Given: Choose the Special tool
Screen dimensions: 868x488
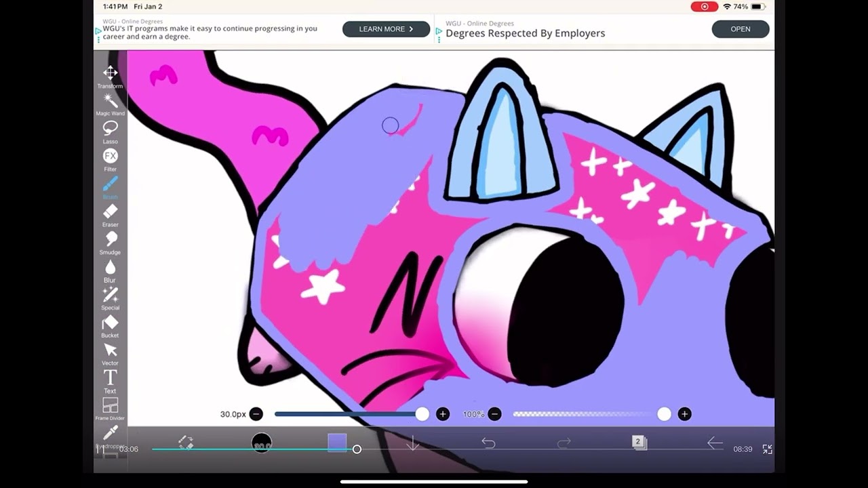Looking at the screenshot, I should pos(110,299).
